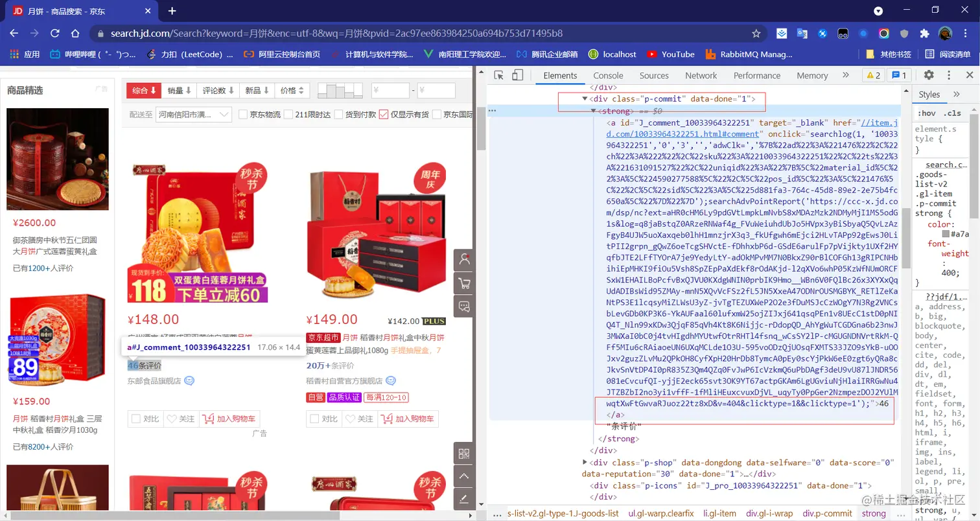Switch to the Performance tab
This screenshot has width=980, height=521.
(757, 75)
